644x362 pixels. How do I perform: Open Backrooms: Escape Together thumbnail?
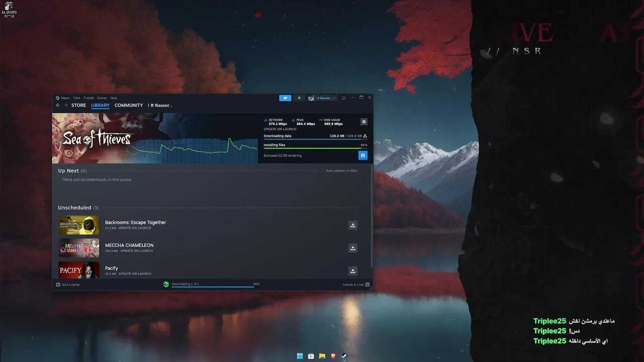[79, 225]
